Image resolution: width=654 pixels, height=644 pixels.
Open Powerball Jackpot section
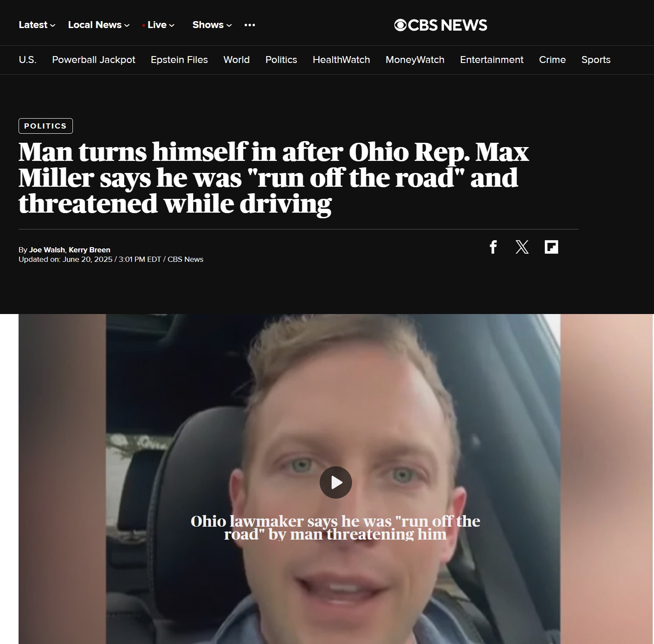point(94,60)
